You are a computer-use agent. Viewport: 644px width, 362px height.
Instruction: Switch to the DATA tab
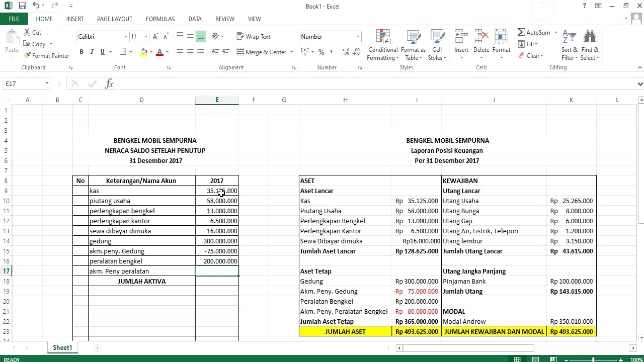point(195,19)
